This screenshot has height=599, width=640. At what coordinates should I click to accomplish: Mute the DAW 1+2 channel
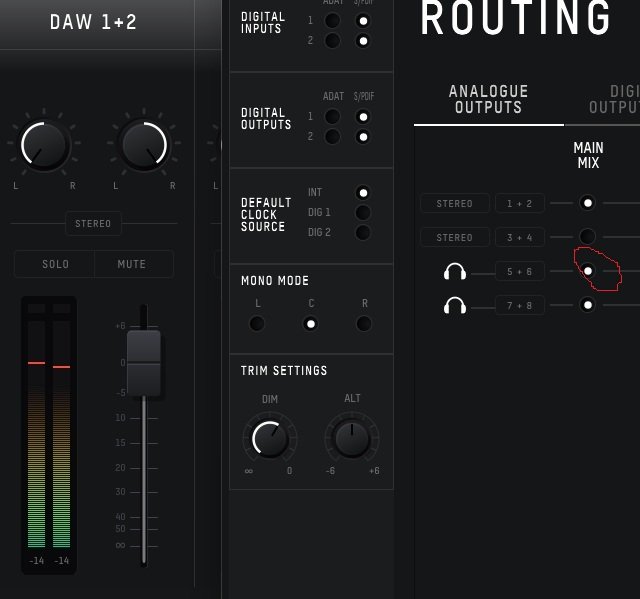pyautogui.click(x=134, y=264)
